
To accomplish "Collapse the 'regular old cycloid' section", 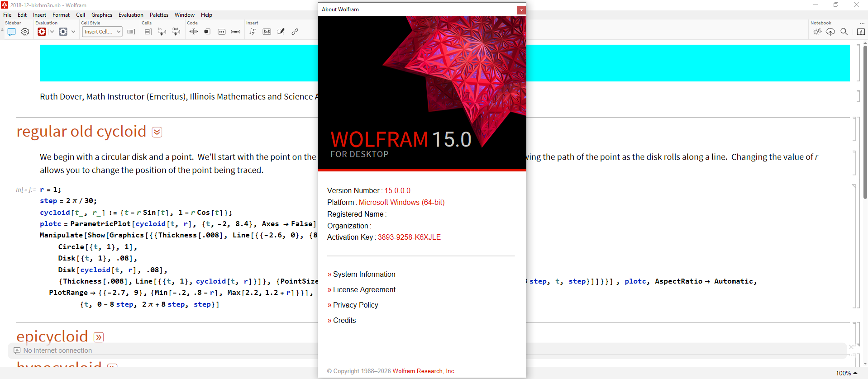I will point(157,132).
